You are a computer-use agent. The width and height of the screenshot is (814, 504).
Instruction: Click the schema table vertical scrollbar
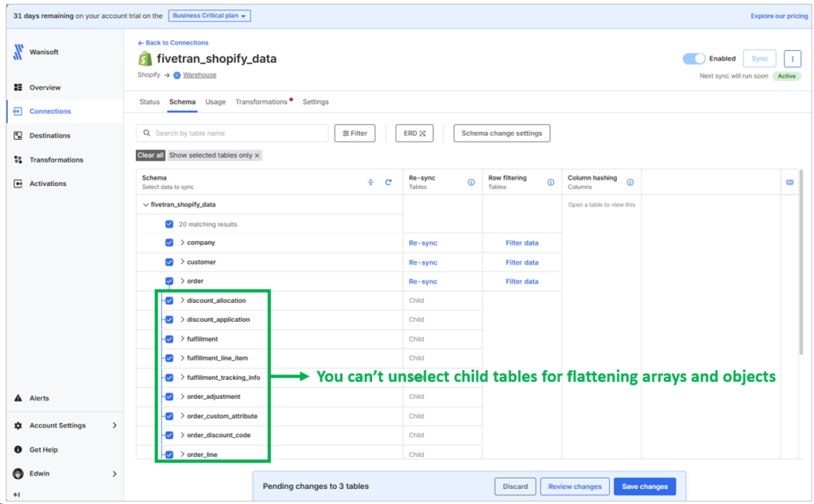(x=801, y=262)
